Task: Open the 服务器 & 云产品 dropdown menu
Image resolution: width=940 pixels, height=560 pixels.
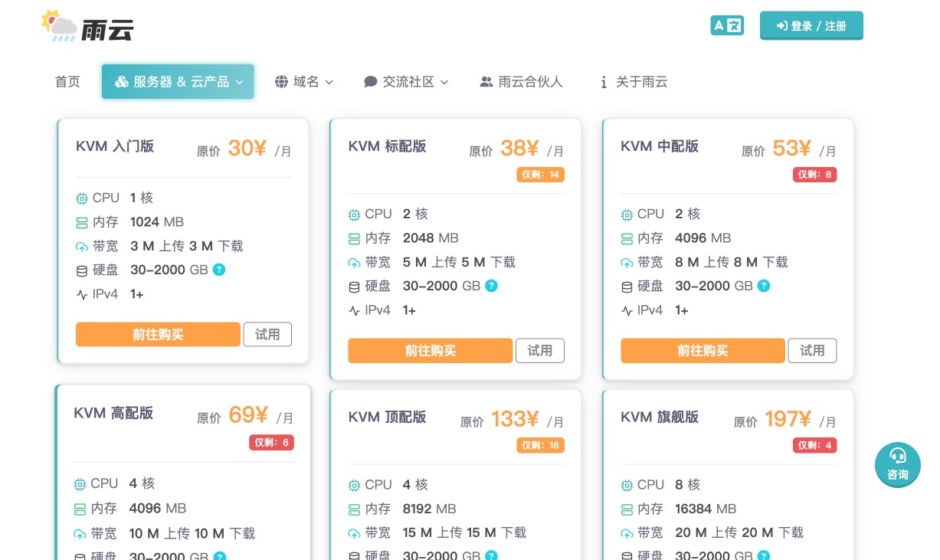Action: pyautogui.click(x=178, y=82)
